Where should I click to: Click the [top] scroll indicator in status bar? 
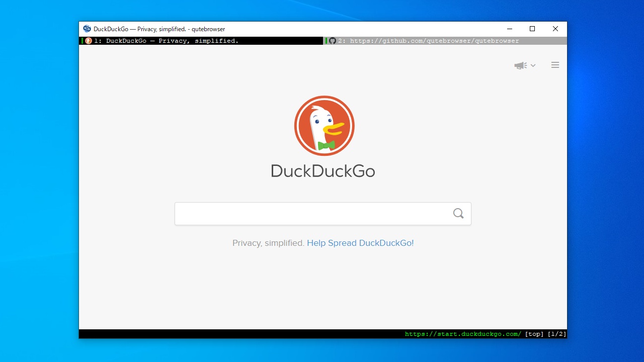(x=534, y=334)
